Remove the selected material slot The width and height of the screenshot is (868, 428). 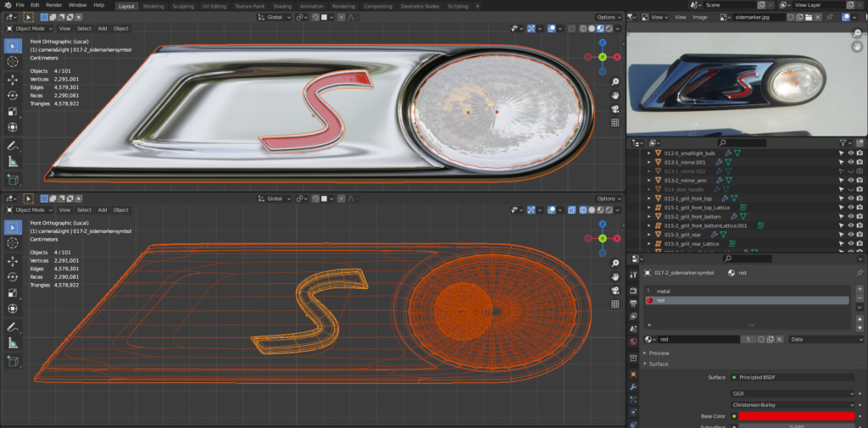pyautogui.click(x=860, y=297)
